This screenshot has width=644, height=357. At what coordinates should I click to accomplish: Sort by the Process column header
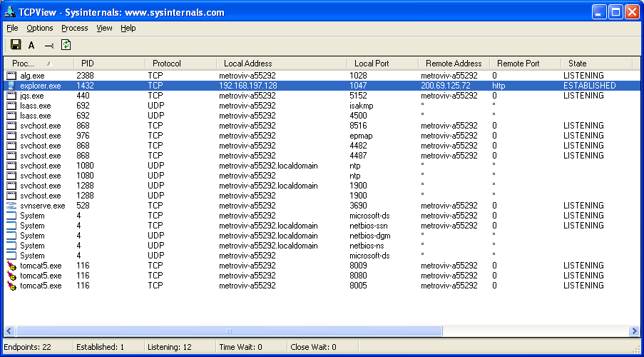coord(29,64)
